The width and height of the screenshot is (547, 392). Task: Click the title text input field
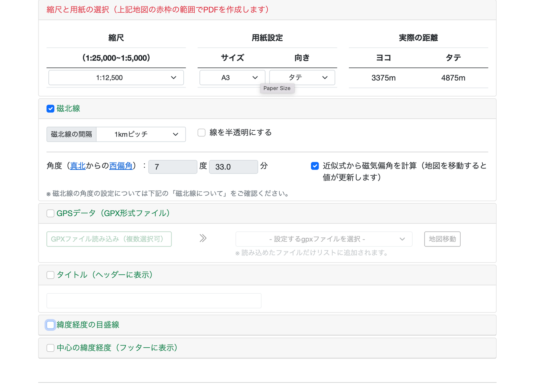(x=154, y=301)
